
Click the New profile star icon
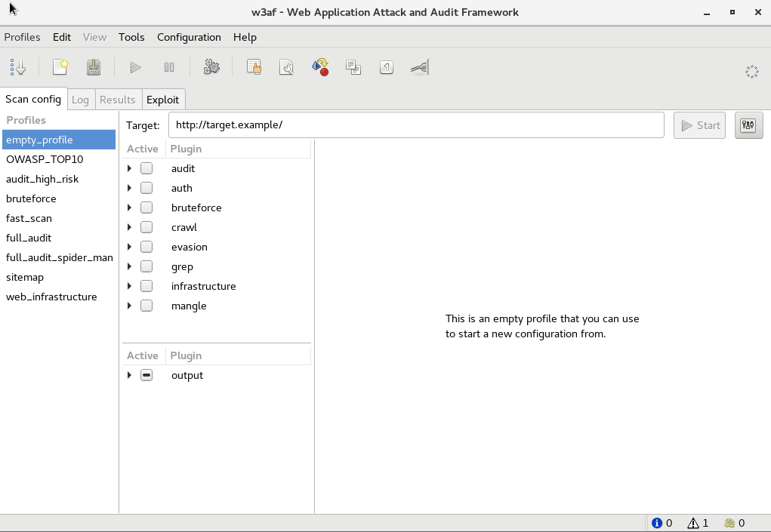60,68
